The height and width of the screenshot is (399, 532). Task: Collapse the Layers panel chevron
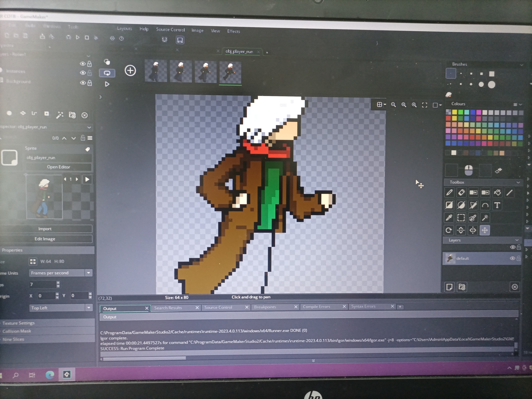pos(517,240)
